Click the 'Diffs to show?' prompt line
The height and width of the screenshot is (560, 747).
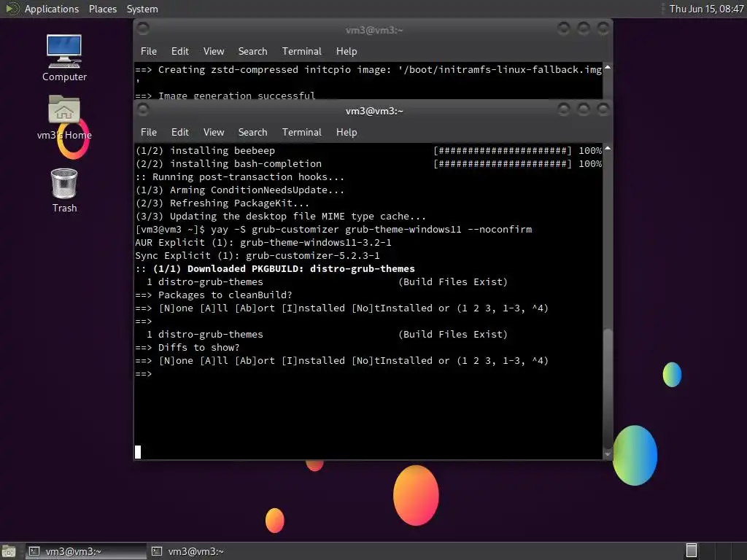187,347
